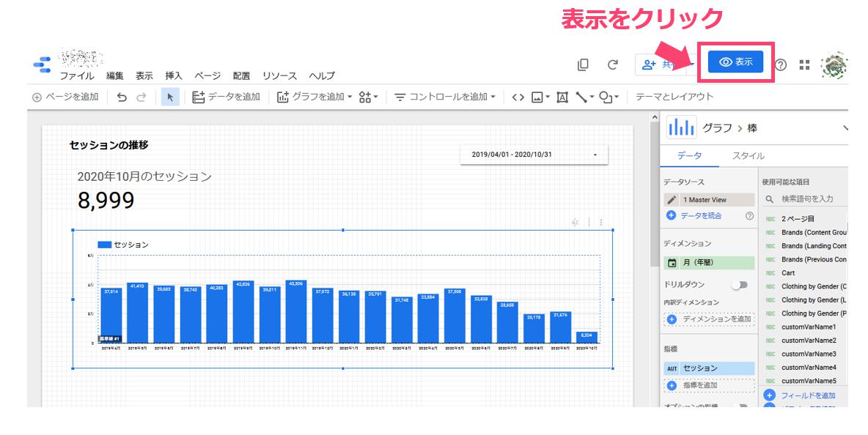Click the 8,999 scorecard value
This screenshot has height=435, width=868.
point(106,200)
